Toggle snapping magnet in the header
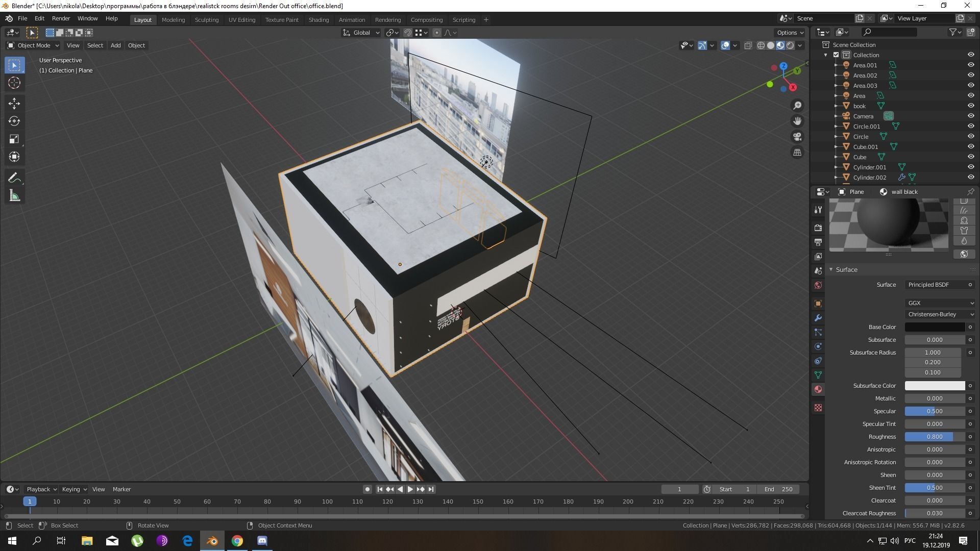The height and width of the screenshot is (551, 980). point(407,33)
